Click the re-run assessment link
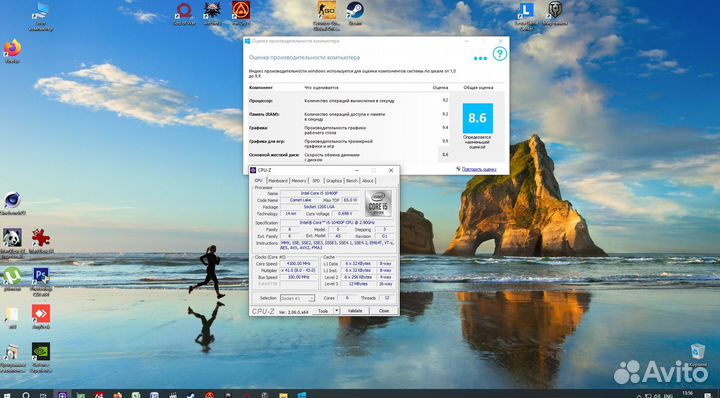This screenshot has height=398, width=720. coord(479,169)
